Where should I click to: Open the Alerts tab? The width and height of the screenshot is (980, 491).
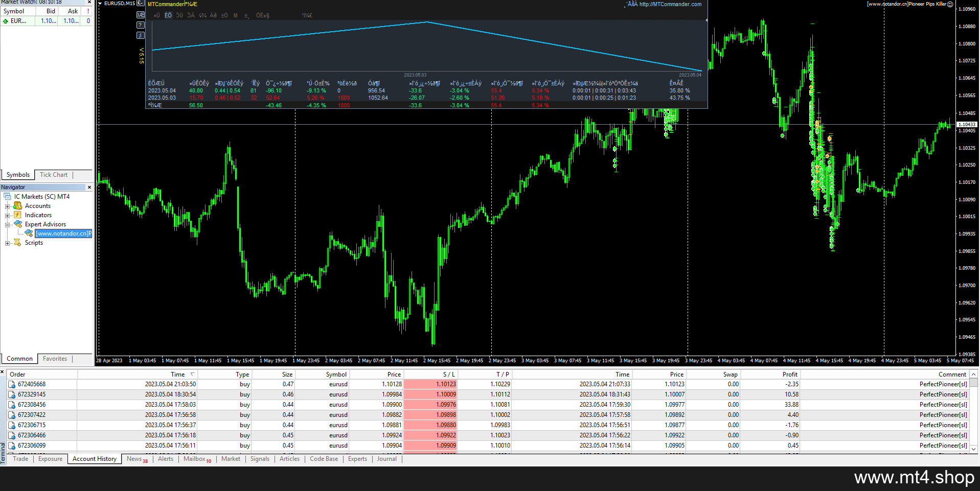(x=166, y=459)
